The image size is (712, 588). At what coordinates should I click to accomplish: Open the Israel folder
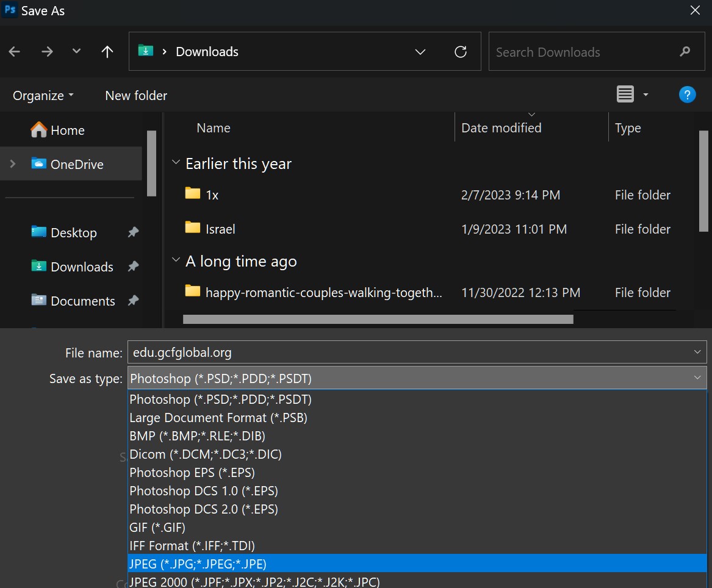click(x=220, y=229)
